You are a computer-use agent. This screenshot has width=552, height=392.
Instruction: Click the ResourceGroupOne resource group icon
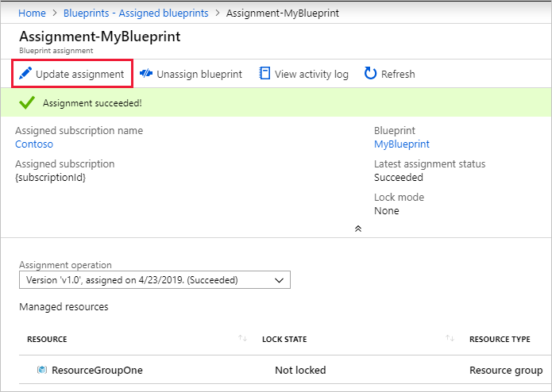41,370
